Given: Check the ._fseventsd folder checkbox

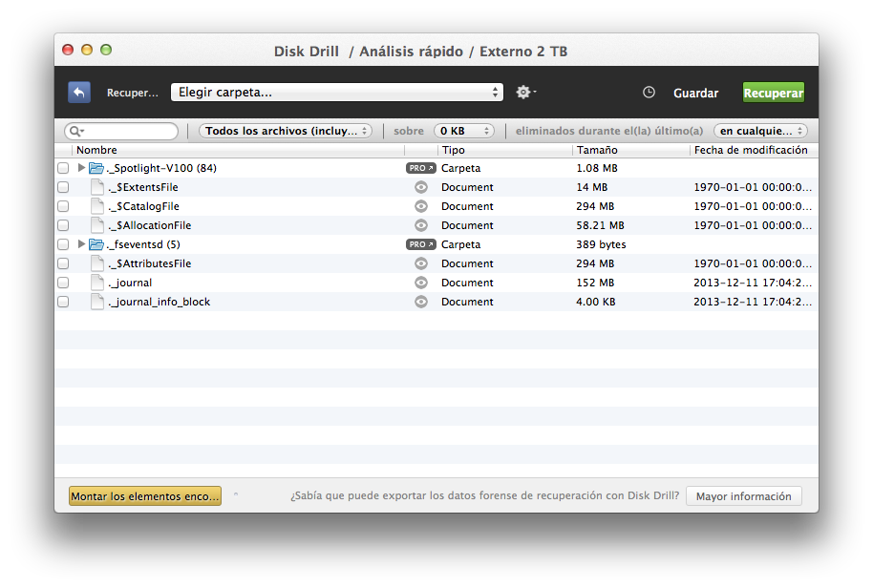Looking at the screenshot, I should (x=63, y=244).
